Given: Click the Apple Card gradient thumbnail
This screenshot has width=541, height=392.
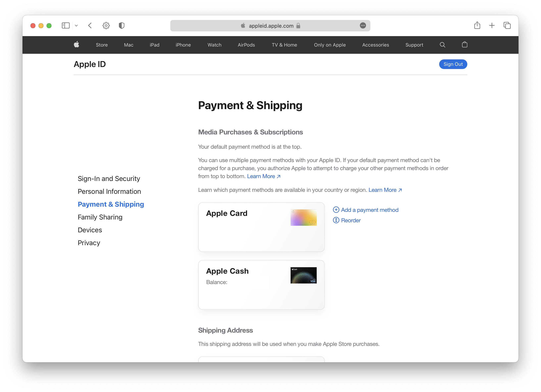Looking at the screenshot, I should coord(303,217).
